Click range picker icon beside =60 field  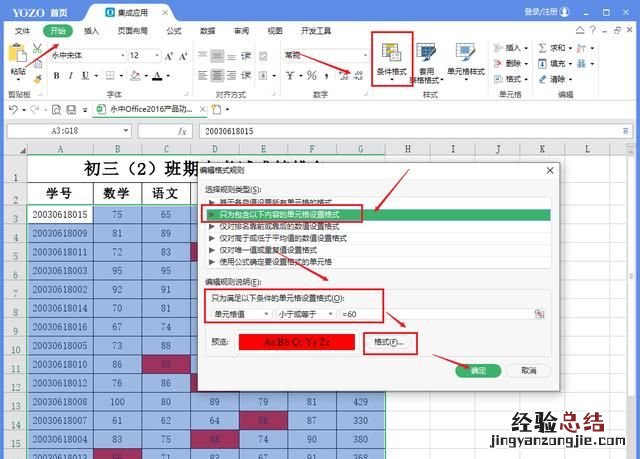(539, 314)
